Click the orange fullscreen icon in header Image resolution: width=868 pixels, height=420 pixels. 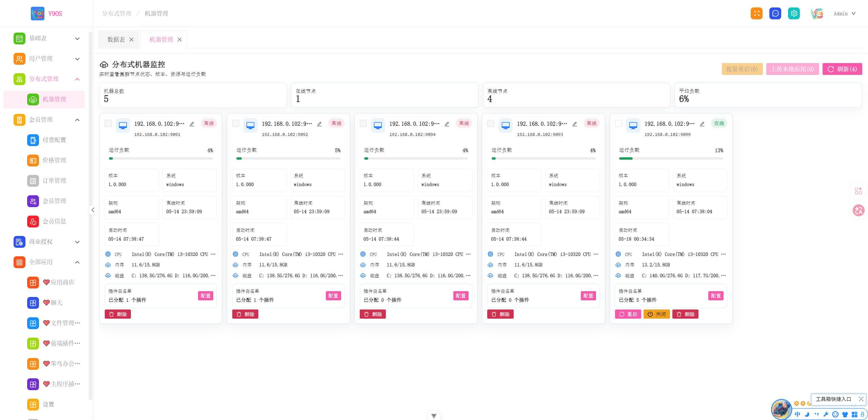click(x=756, y=13)
